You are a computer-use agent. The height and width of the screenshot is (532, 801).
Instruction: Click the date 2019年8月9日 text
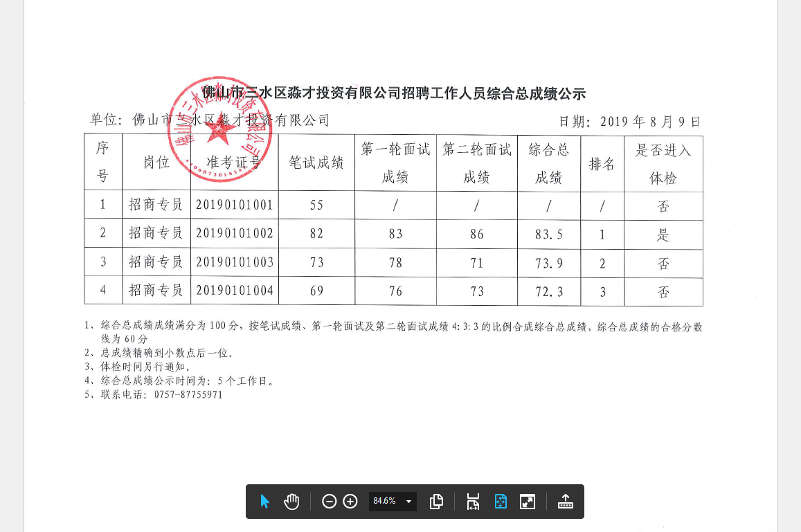629,122
